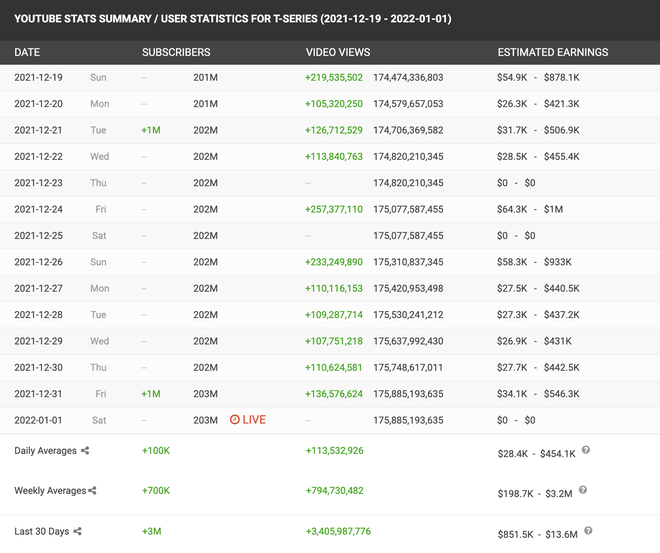Select date 2021-12-23

coord(38,183)
